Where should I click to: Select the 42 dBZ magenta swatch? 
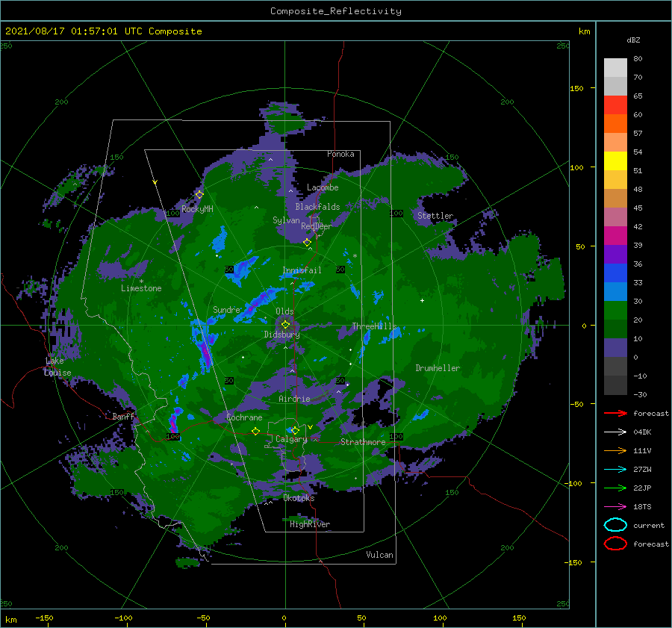(615, 235)
